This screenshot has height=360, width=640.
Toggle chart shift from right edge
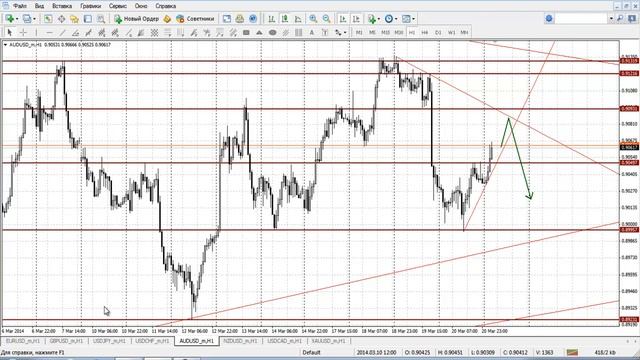pos(356,19)
